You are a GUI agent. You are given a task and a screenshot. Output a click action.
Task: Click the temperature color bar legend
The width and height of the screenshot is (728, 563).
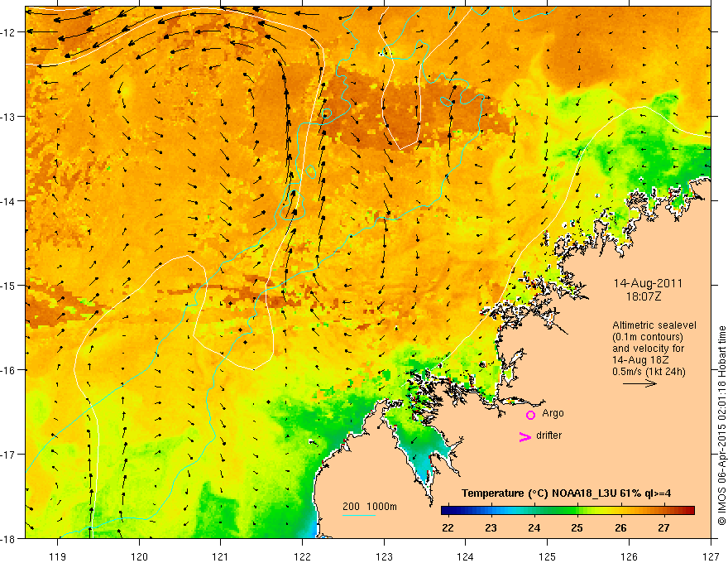pos(568,511)
